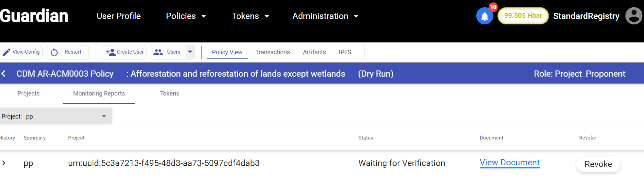Open the Project selector dropdown
The width and height of the screenshot is (644, 188).
[56, 116]
